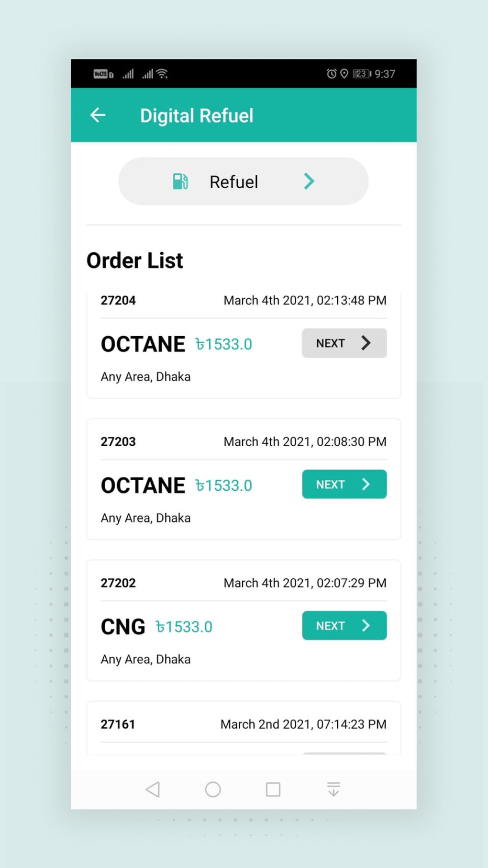Tap the location pin status icon
Screen dimensions: 488x868
pos(344,74)
